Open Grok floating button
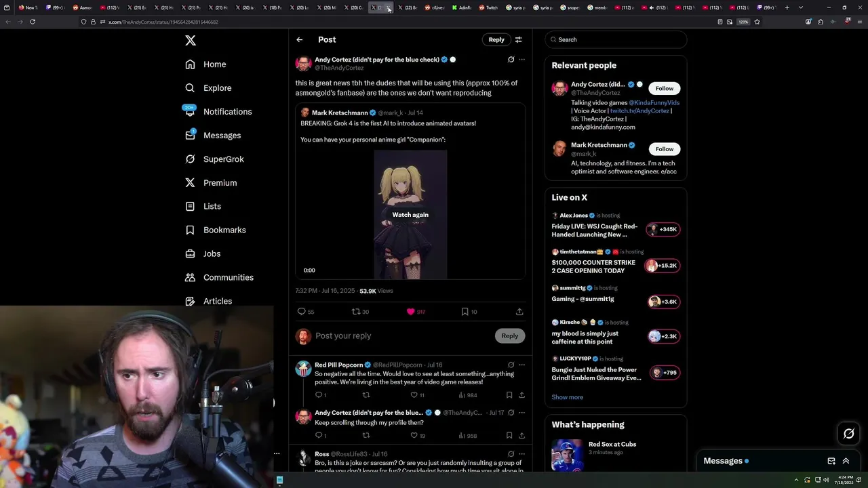868x488 pixels. pyautogui.click(x=849, y=434)
